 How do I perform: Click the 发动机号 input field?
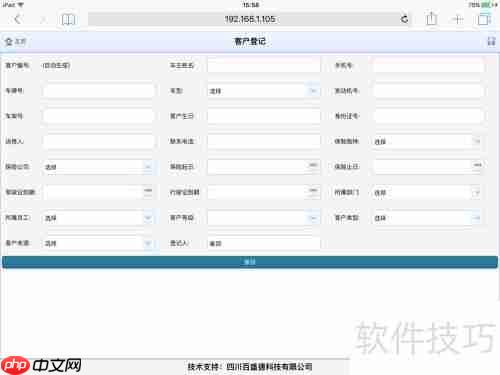(428, 91)
